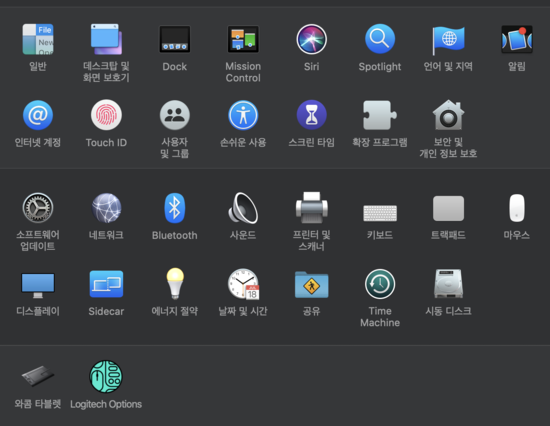Open 시동 디스크 hard drive icon
550x426 pixels.
[x=448, y=284]
